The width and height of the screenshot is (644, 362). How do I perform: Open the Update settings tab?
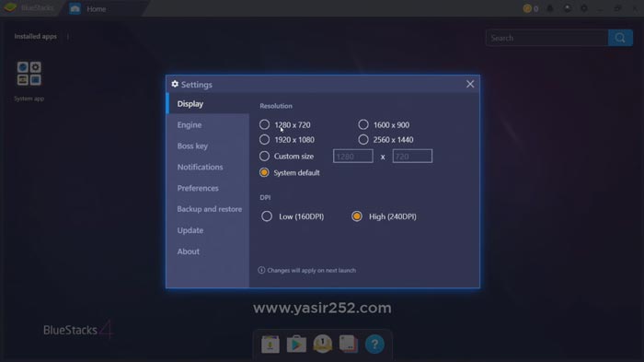[208, 230]
